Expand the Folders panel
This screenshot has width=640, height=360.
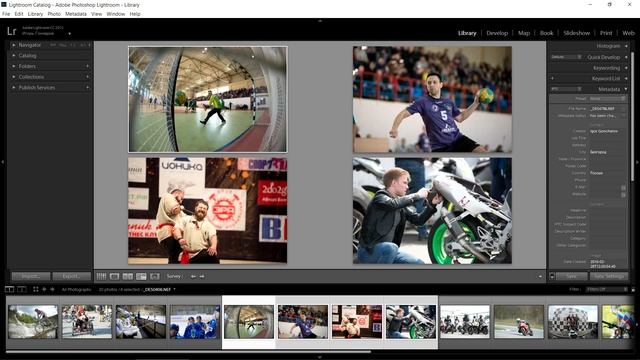(13, 66)
